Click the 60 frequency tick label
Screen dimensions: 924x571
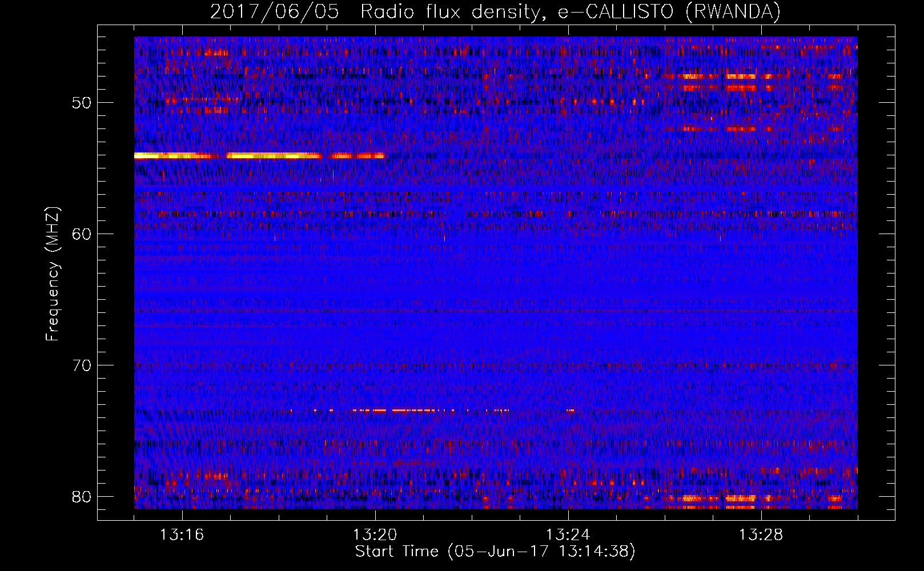pos(82,234)
